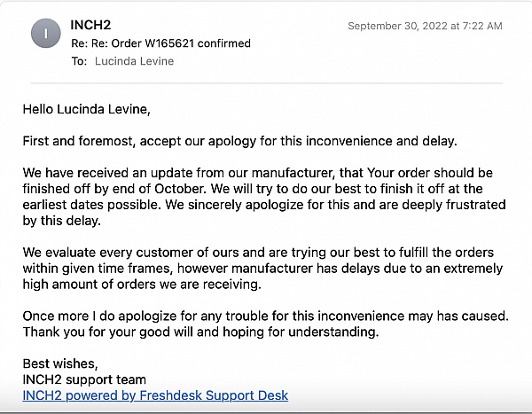Click the 'Best wishes,' closing line
532x414 pixels.
point(60,363)
